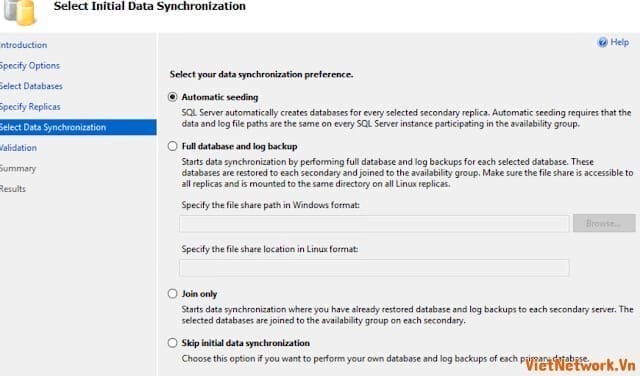640x376 pixels.
Task: Click the Help link text
Action: 620,42
